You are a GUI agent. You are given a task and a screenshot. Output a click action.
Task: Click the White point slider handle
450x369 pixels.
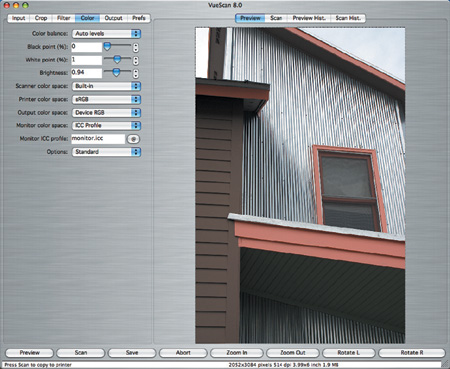click(x=117, y=59)
